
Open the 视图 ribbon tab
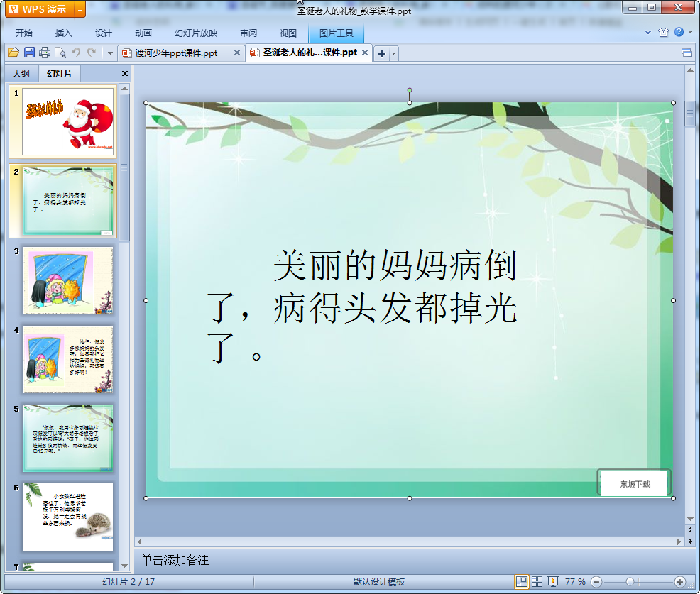288,33
